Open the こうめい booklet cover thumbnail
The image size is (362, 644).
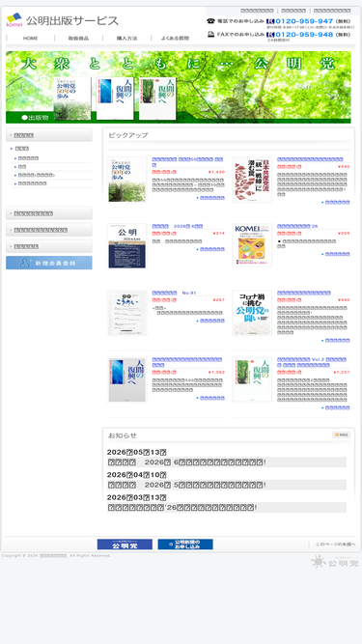click(127, 313)
